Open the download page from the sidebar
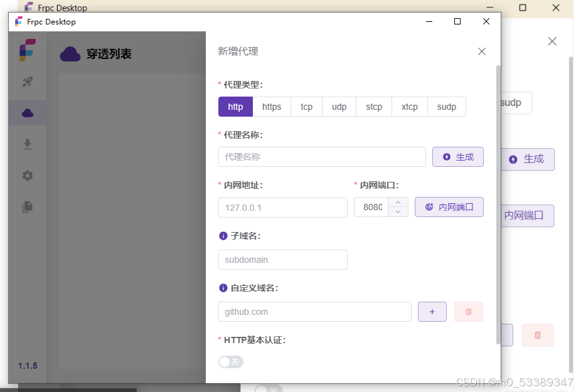Viewport: 576px width, 392px height. [27, 144]
